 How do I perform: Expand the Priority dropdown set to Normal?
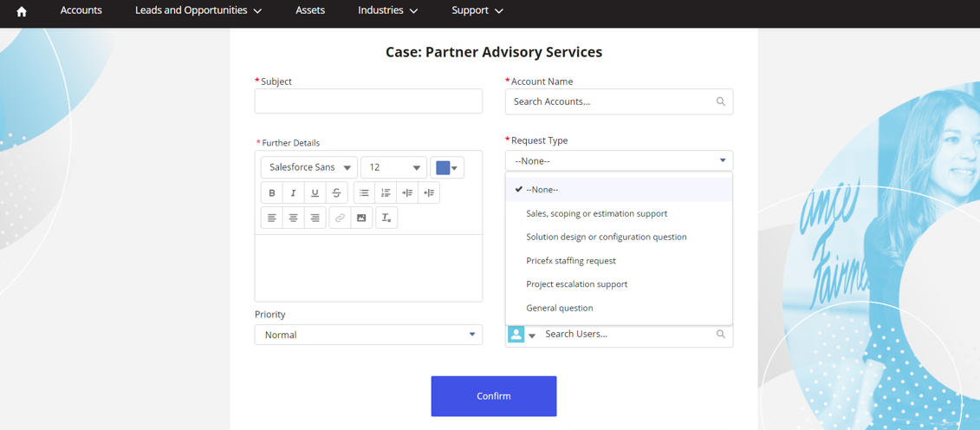pyautogui.click(x=368, y=335)
